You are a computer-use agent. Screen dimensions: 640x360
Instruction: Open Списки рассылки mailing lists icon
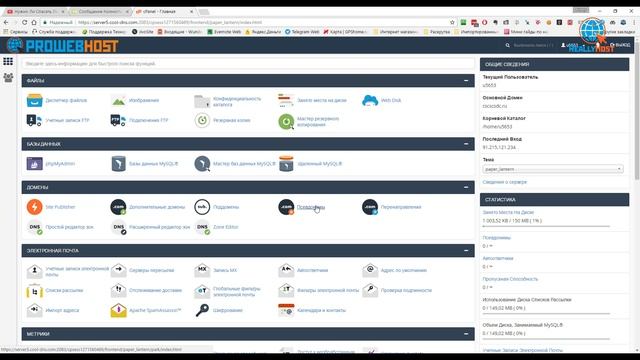34,290
